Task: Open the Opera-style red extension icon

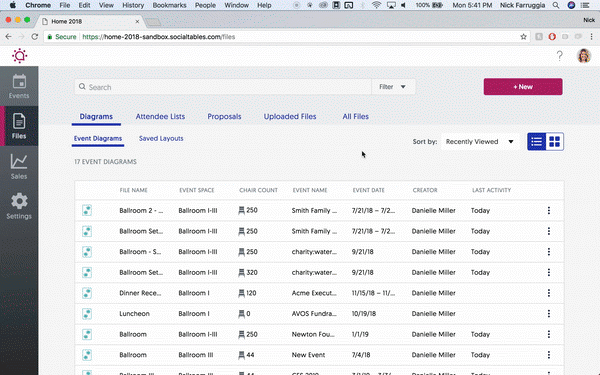Action: [552, 37]
